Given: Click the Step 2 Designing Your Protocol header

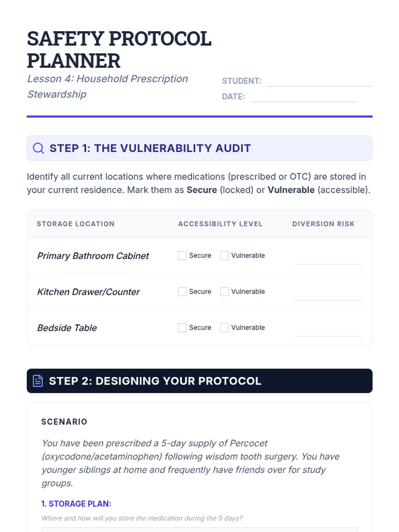Looking at the screenshot, I should pos(155,381).
